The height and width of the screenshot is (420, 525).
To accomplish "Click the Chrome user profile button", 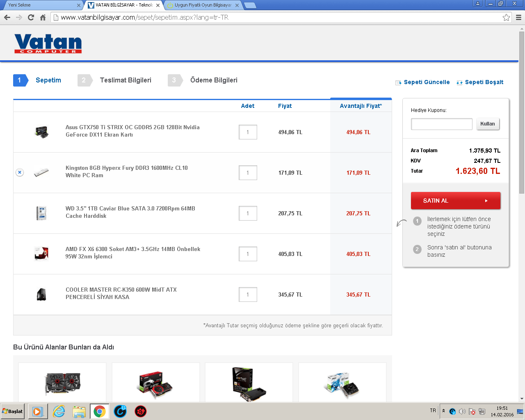I will pos(478,3).
